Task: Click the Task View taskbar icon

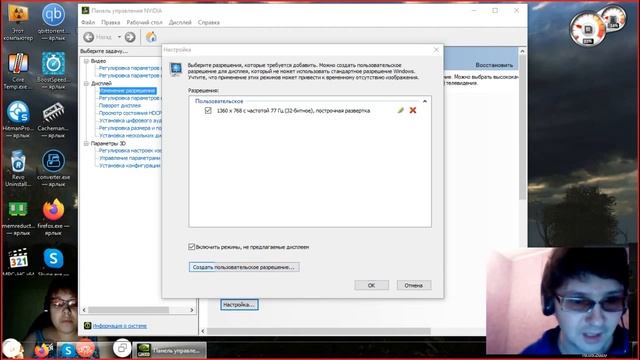Action: pyautogui.click(x=122, y=348)
